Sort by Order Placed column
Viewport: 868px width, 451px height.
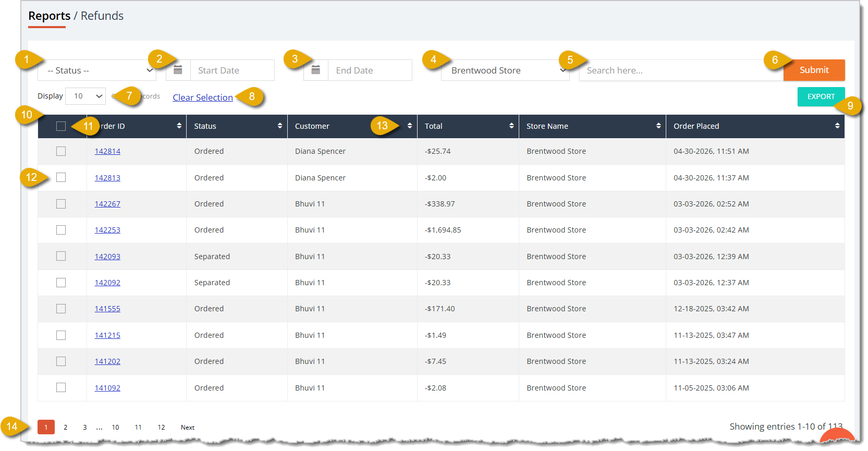(x=837, y=126)
